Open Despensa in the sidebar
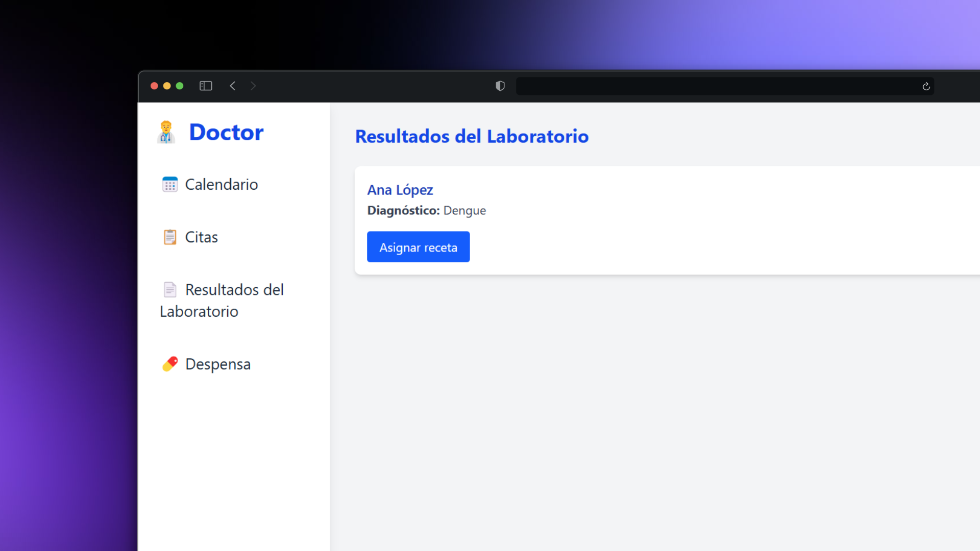The image size is (980, 551). click(206, 364)
